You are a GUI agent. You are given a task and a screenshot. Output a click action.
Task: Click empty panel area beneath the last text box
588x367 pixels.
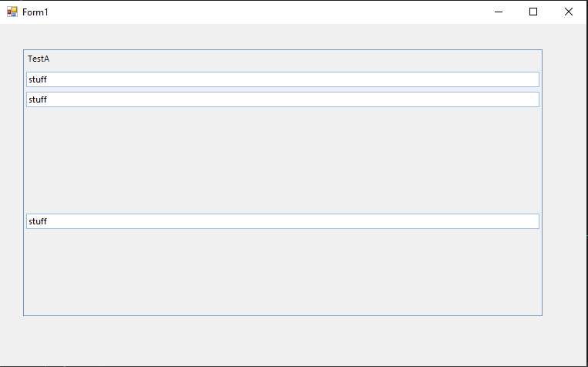[x=283, y=271]
